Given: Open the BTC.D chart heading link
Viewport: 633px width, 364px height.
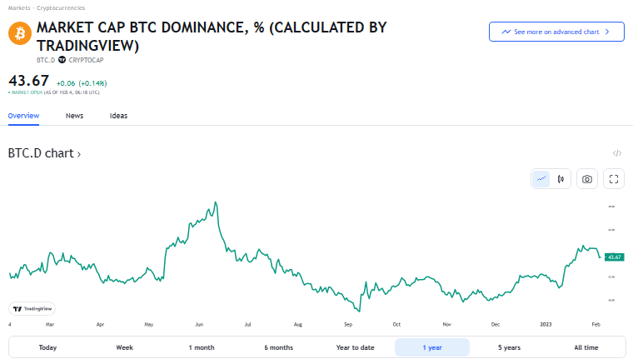Looking at the screenshot, I should pyautogui.click(x=44, y=153).
